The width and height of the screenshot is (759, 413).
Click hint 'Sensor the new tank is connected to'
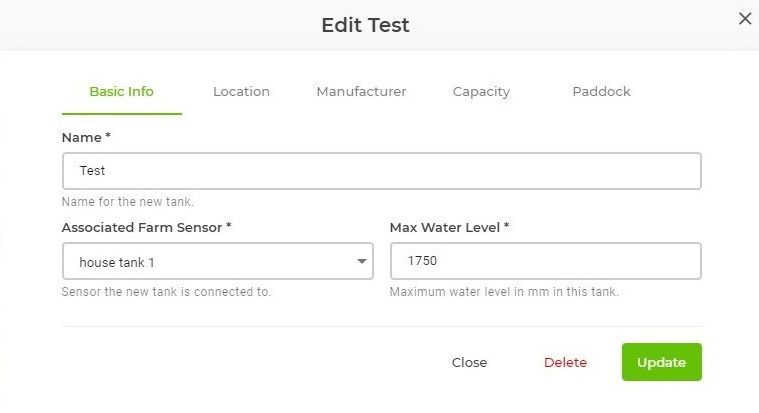pos(166,292)
